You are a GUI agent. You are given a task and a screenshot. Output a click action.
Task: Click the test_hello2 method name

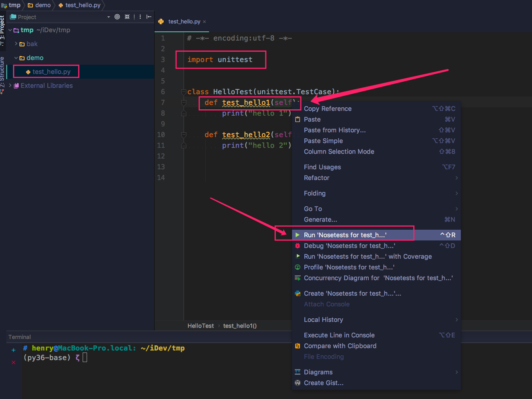246,135
